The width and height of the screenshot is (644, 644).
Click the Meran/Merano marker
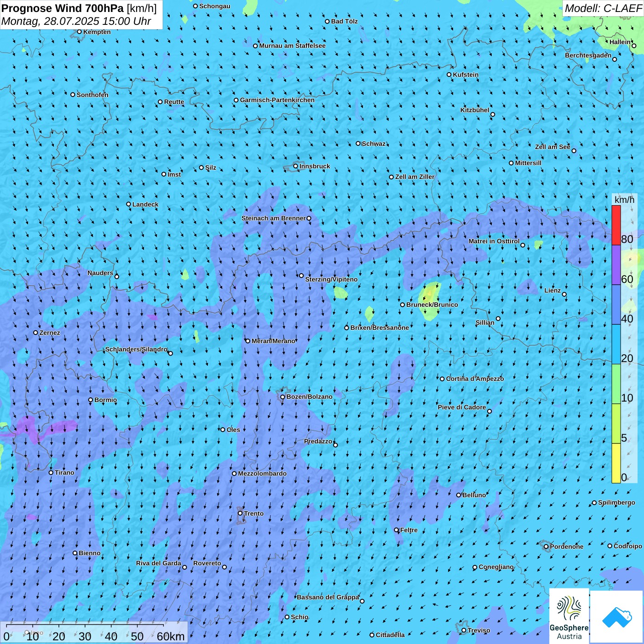pyautogui.click(x=248, y=341)
